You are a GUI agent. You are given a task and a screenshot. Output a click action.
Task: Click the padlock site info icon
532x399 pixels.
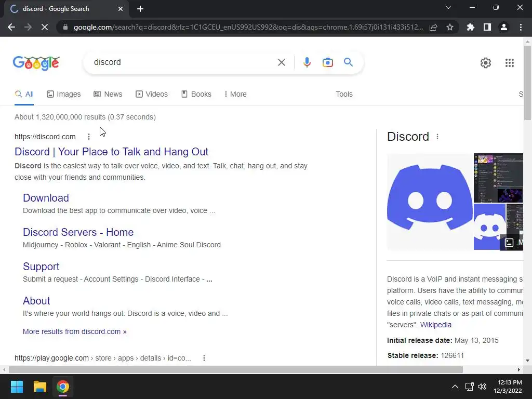pyautogui.click(x=65, y=27)
